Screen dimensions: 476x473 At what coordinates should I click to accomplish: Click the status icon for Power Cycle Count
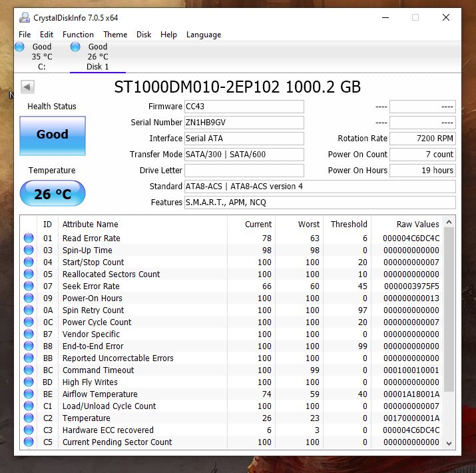tap(29, 322)
